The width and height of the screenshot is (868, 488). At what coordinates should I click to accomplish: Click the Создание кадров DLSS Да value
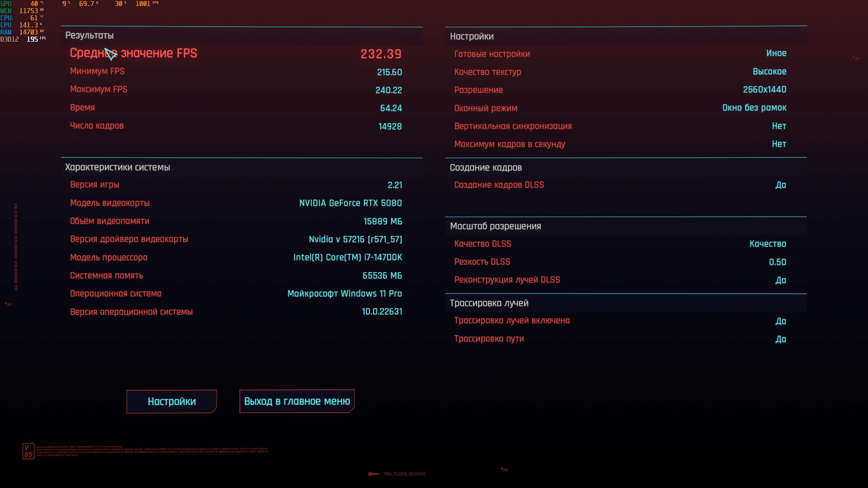[781, 185]
